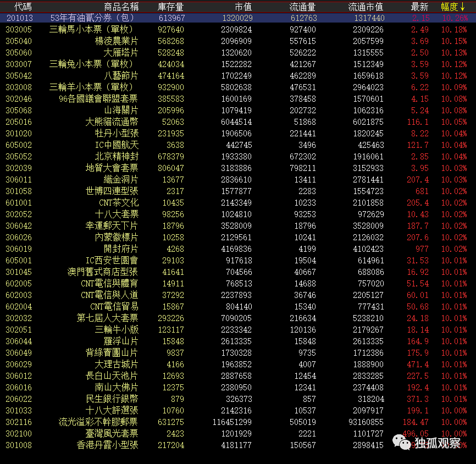Select the 織金洞片 row
The height and width of the screenshot is (464, 476).
(238, 179)
